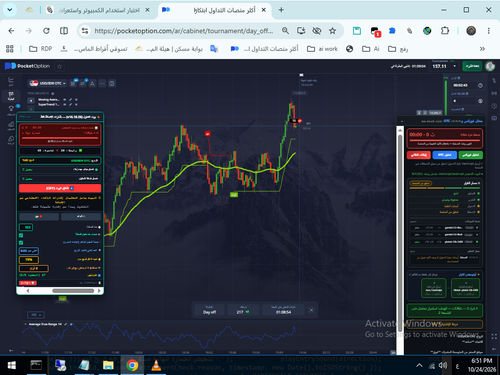Open the tournaments trophy icon in sidebar
Screen dimensions: 500x375
pos(11,109)
